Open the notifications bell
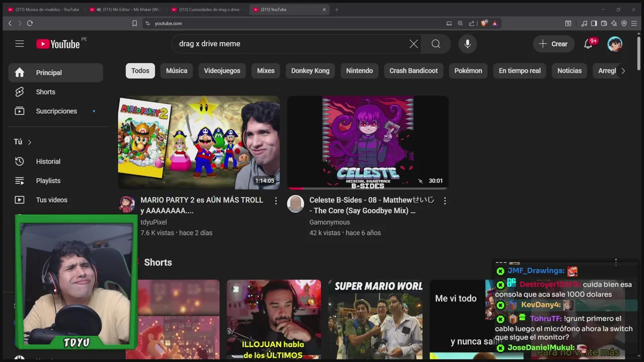The width and height of the screenshot is (644, 362). point(588,44)
